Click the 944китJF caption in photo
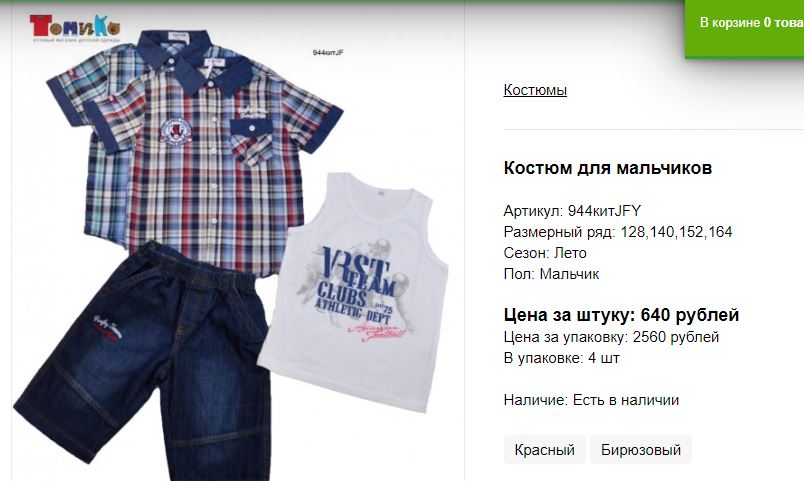 (328, 52)
